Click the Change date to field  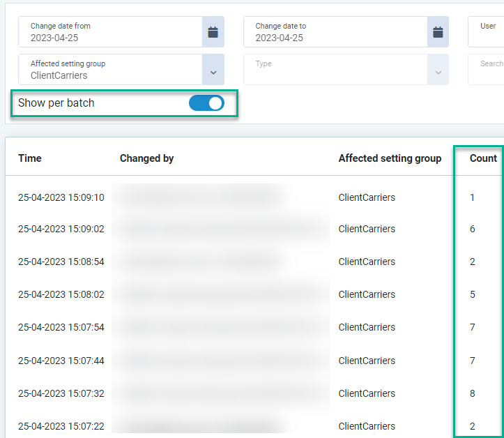[336, 32]
